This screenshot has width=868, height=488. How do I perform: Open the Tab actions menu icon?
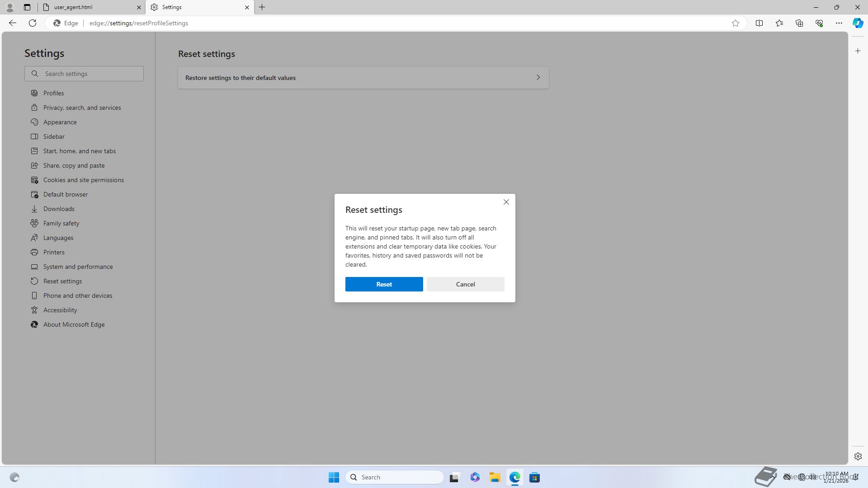pos(27,7)
